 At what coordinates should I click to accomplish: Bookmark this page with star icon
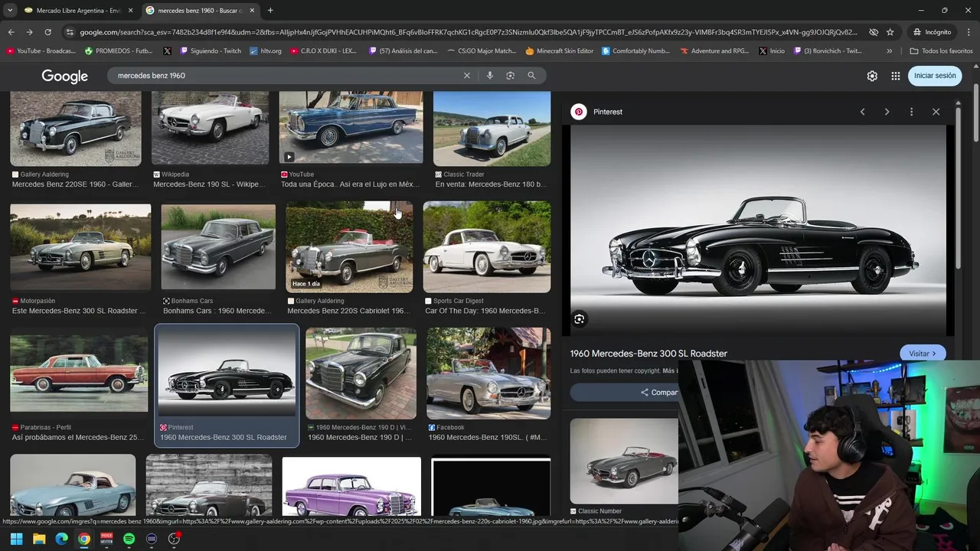click(890, 32)
